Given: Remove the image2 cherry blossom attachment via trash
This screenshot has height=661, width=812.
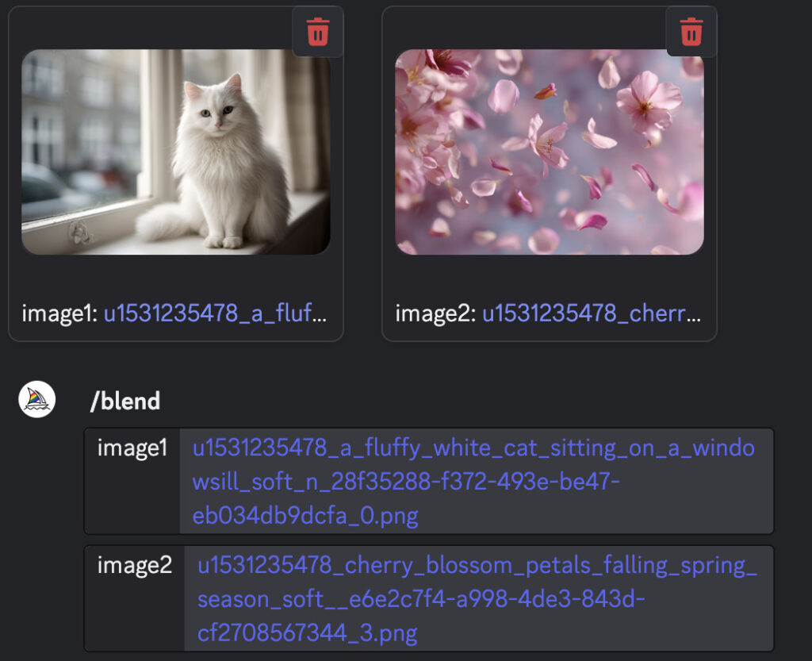Looking at the screenshot, I should 691,32.
